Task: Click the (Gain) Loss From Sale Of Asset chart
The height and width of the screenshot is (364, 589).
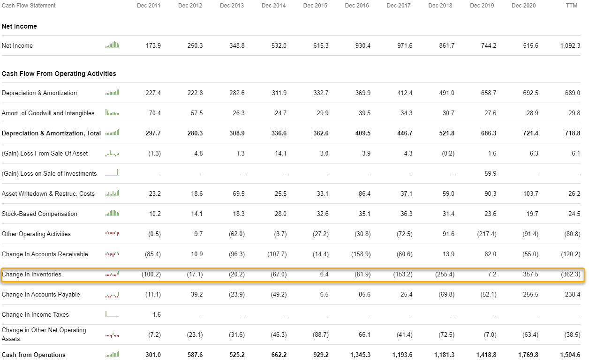Action: (x=112, y=153)
